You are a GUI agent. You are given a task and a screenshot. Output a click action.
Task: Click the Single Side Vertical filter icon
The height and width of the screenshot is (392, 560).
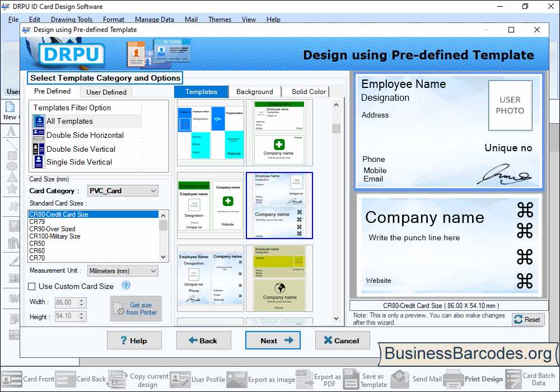(39, 162)
